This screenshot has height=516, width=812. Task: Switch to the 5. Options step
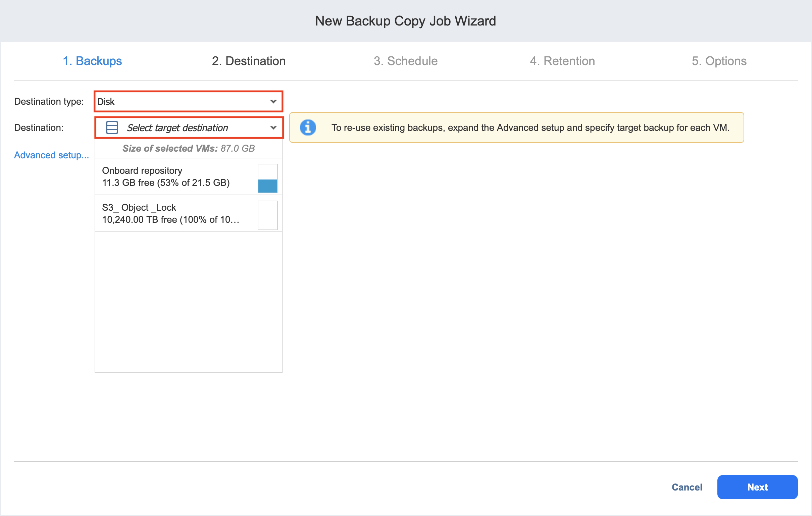(x=719, y=61)
